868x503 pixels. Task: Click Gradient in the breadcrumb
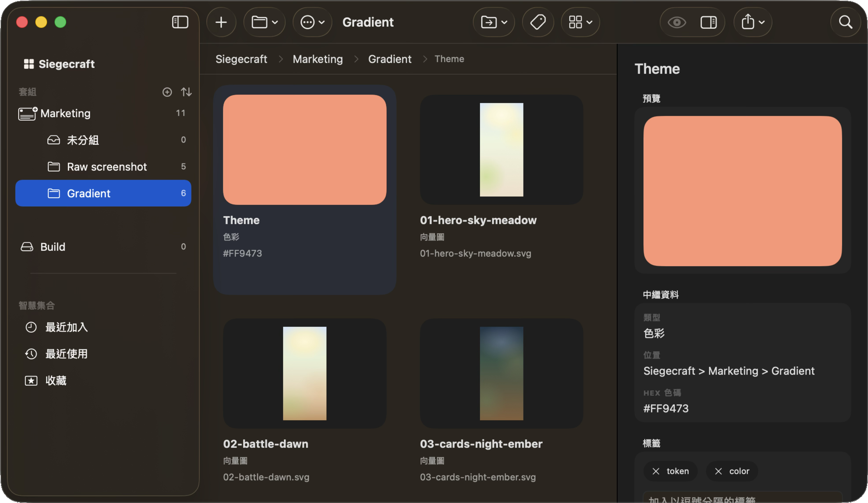pyautogui.click(x=389, y=59)
